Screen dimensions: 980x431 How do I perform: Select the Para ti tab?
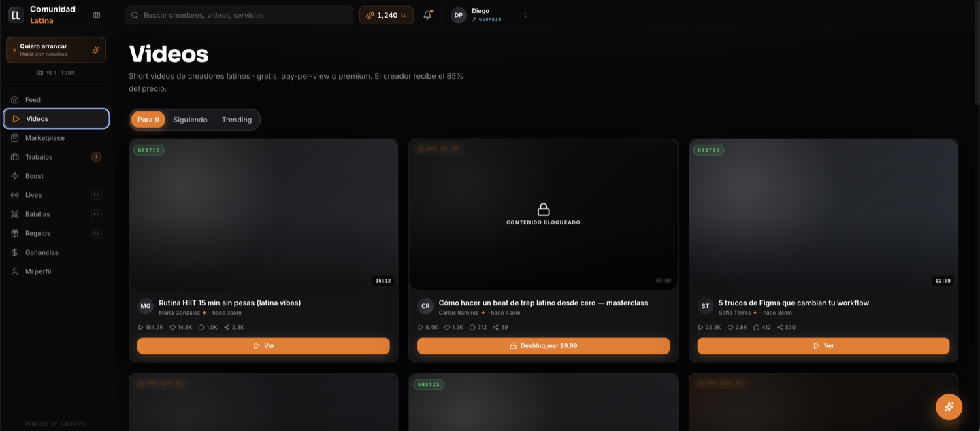tap(148, 120)
